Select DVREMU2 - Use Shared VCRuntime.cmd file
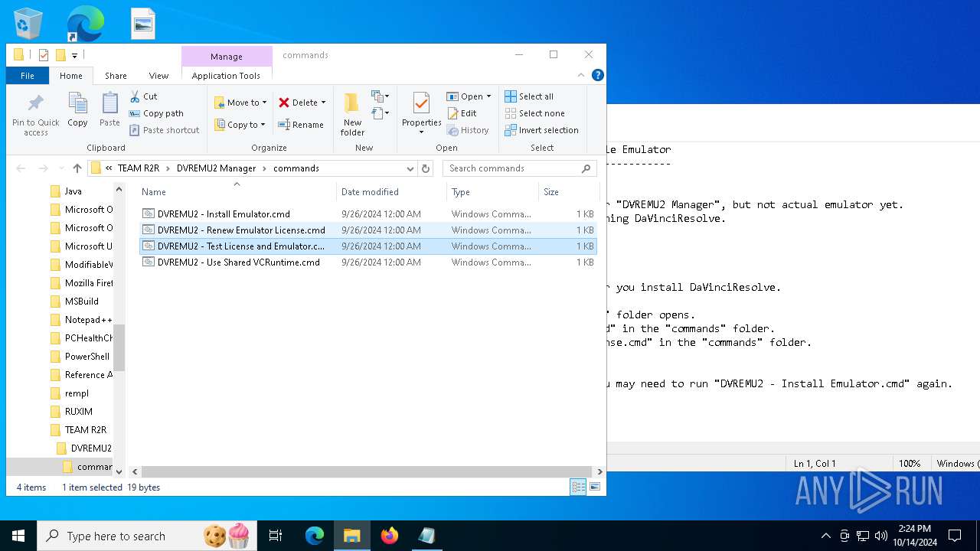The width and height of the screenshot is (980, 551). (367, 262)
